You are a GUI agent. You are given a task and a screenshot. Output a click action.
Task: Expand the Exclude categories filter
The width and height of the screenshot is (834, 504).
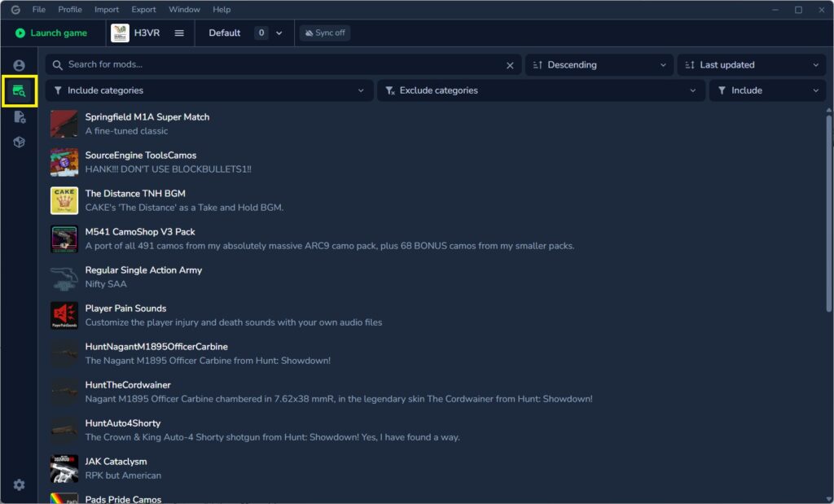540,90
